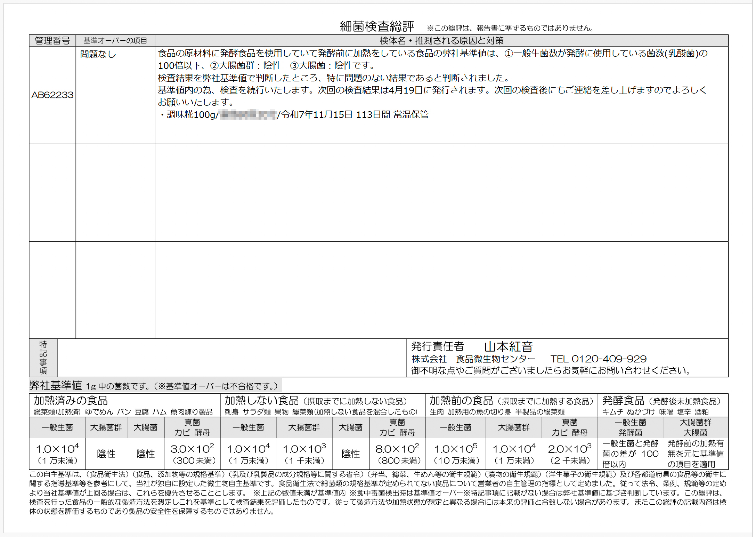Click the 3.0×10² (300未満) value cell
The height and width of the screenshot is (537, 756).
[x=192, y=454]
